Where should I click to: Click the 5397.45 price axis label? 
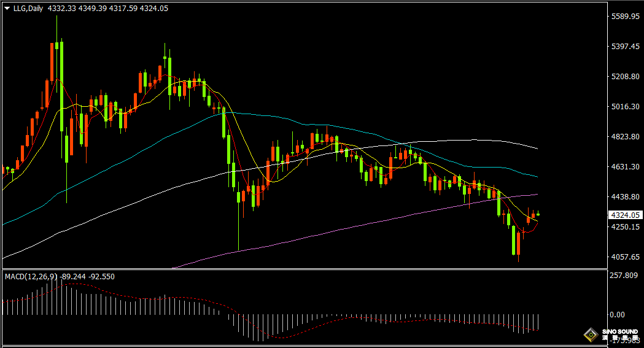(625, 47)
